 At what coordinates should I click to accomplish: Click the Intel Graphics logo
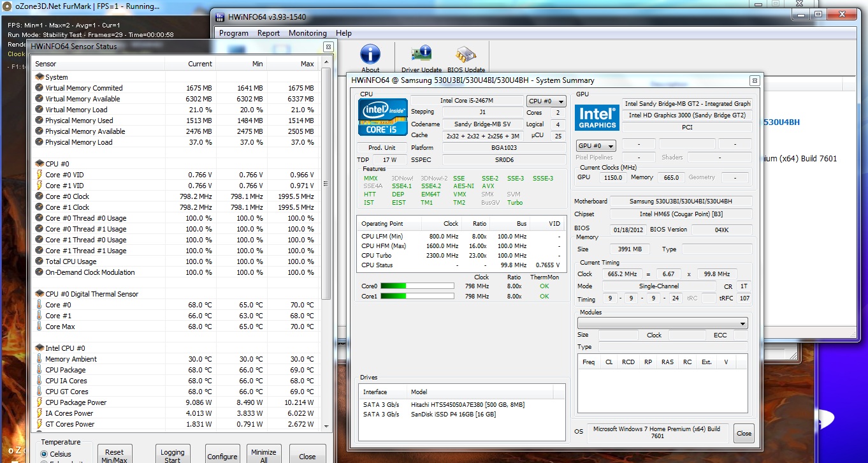(597, 117)
